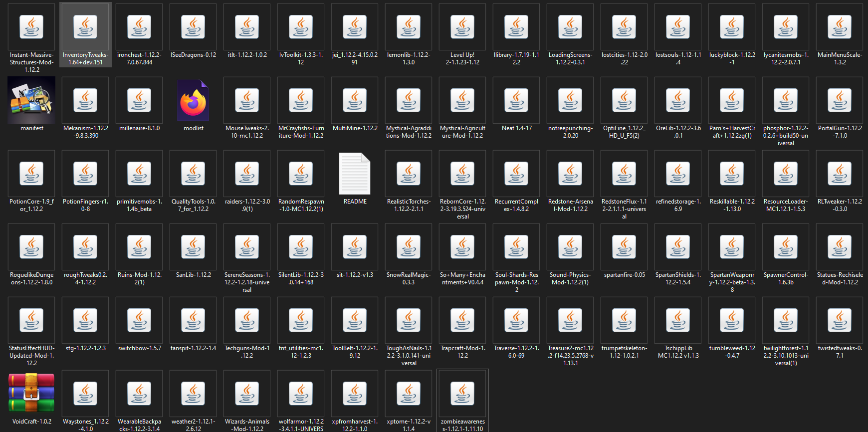Click the file name 'itlt-1.12.2-1.0.2'
The height and width of the screenshot is (432, 868).
pyautogui.click(x=247, y=55)
